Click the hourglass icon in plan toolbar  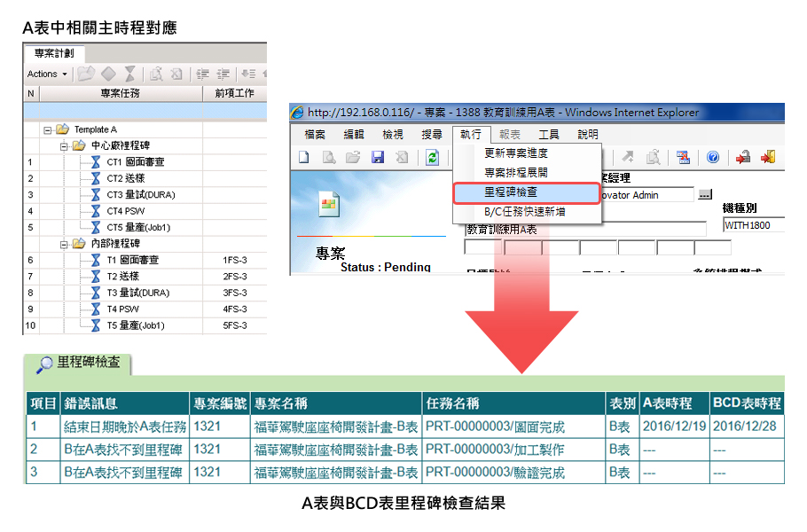coord(130,74)
